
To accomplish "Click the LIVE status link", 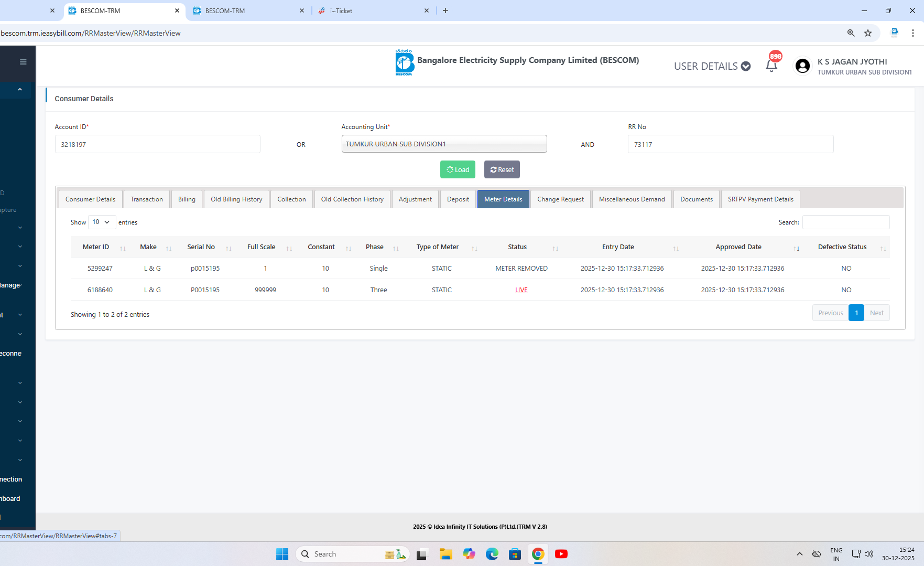I will click(x=521, y=290).
